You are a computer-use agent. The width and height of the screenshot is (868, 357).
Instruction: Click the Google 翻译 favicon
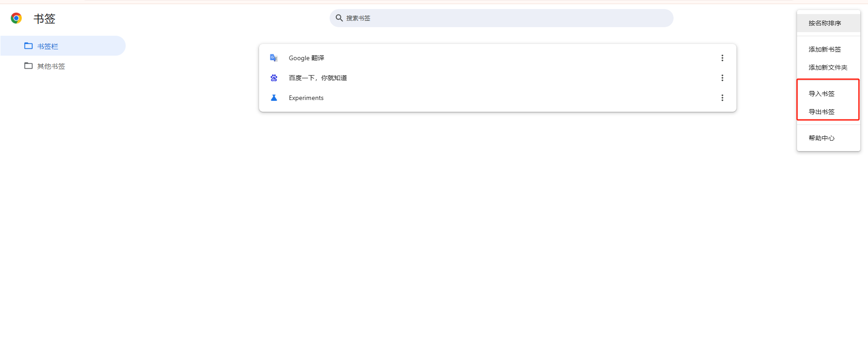pos(274,58)
